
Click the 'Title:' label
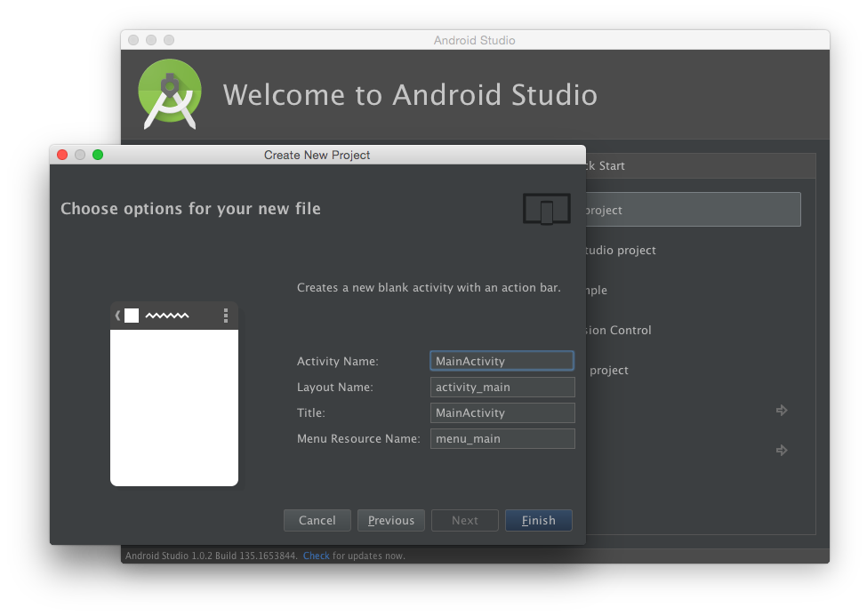pyautogui.click(x=310, y=413)
